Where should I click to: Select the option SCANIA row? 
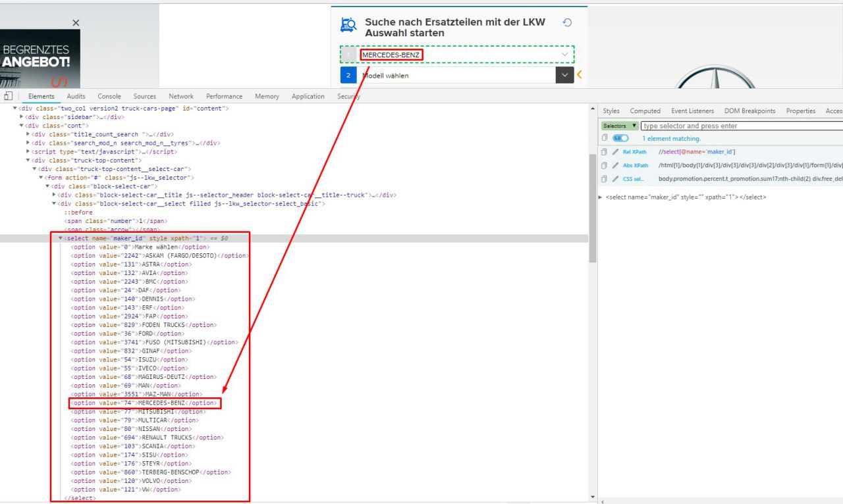[130, 446]
